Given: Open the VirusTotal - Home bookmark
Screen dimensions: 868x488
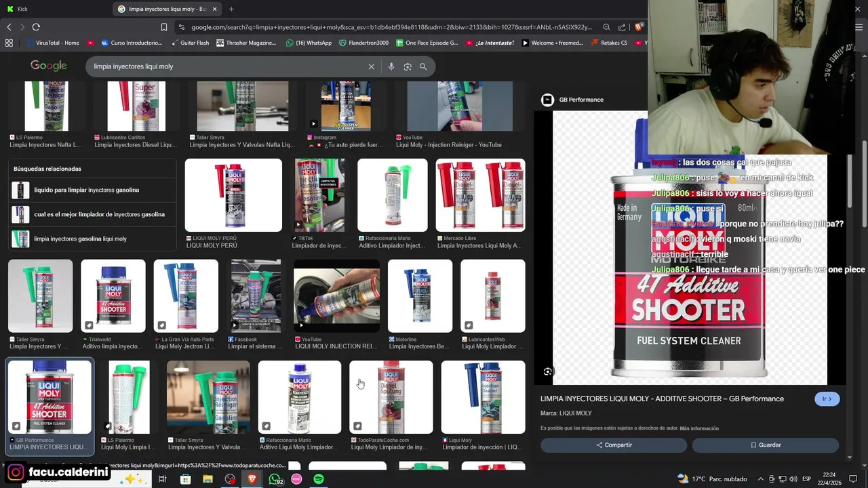Looking at the screenshot, I should pos(53,43).
